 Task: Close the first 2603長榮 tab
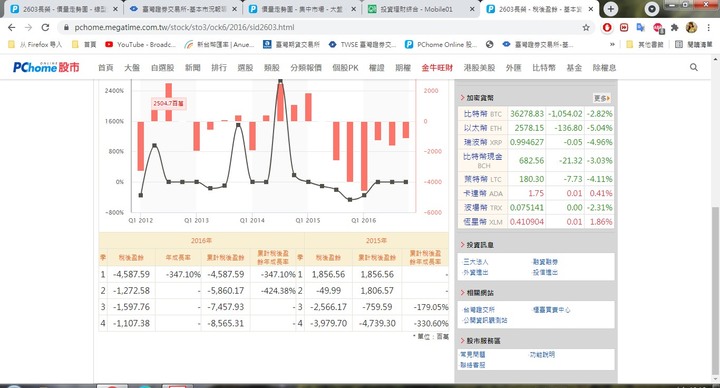tap(115, 9)
